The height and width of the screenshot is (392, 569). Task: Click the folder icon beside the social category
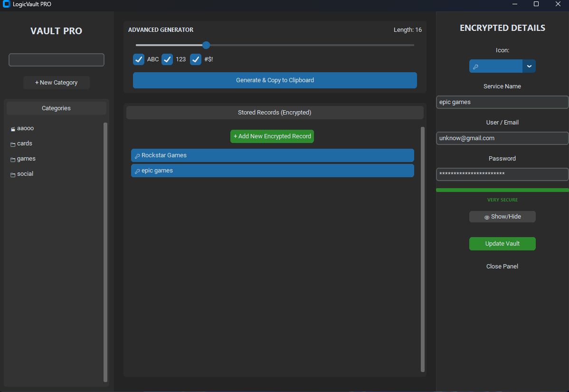(x=12, y=174)
